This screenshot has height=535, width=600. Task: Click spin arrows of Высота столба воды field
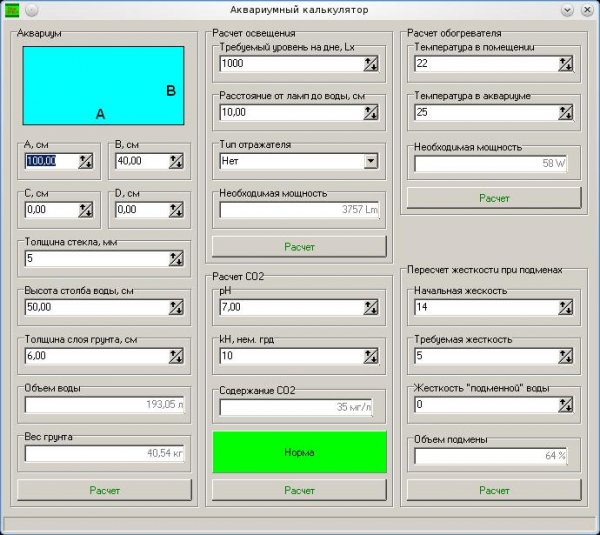pyautogui.click(x=176, y=307)
